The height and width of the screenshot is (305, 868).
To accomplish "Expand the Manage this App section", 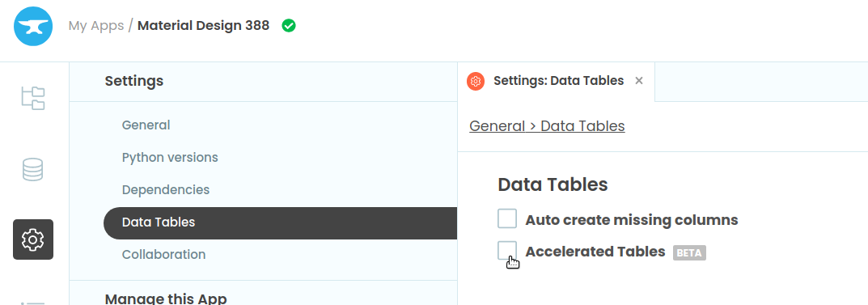I will 166,299.
